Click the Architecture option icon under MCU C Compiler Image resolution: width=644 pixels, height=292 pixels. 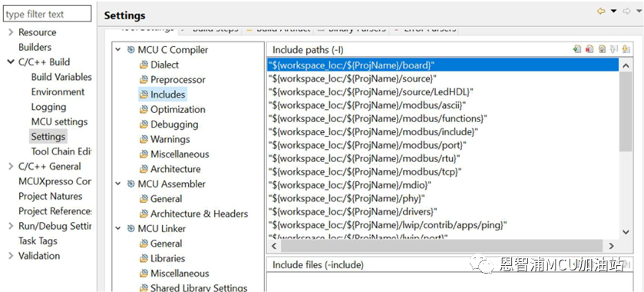pos(144,169)
